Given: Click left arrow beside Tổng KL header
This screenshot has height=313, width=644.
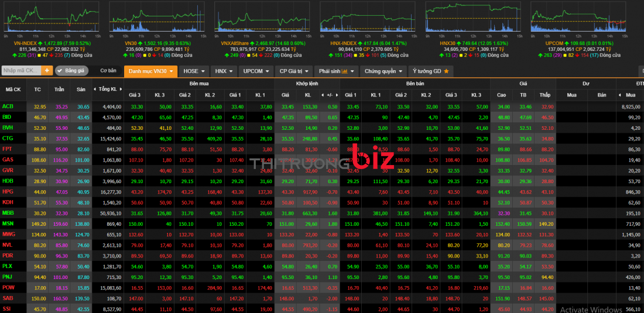Looking at the screenshot, I should 95,90.
